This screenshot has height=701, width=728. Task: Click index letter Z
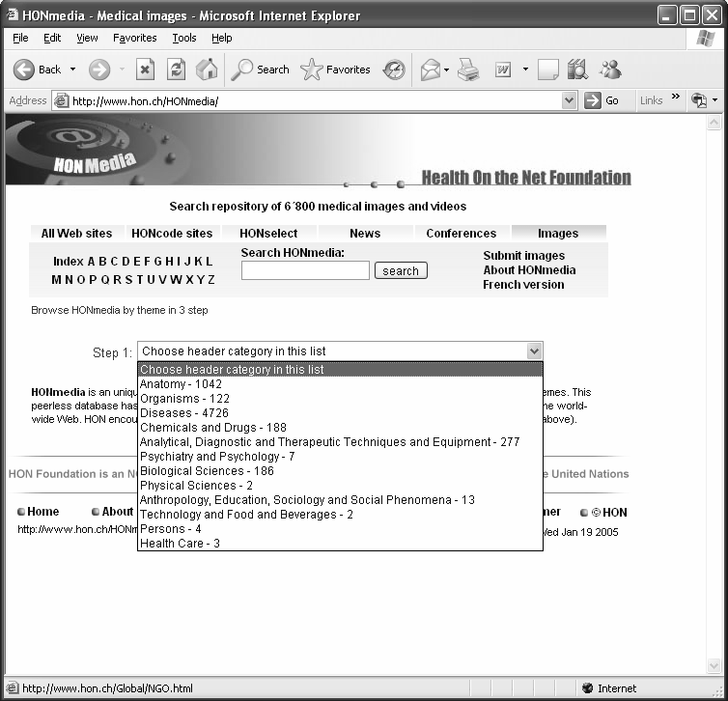click(211, 279)
